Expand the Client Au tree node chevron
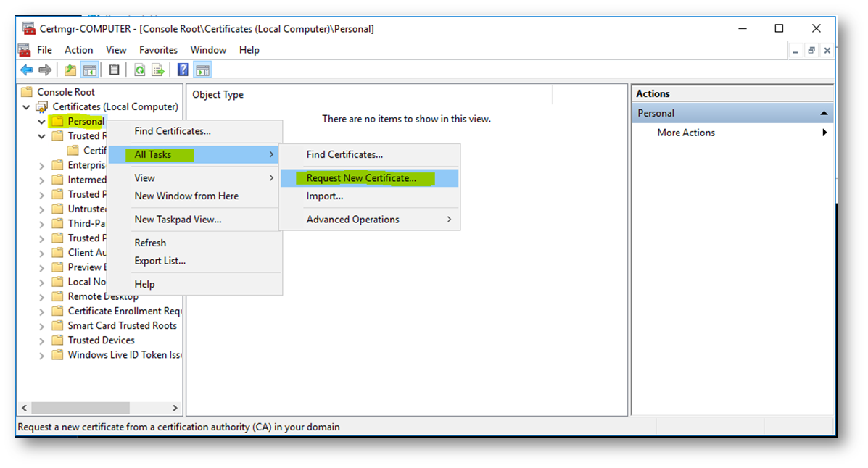The height and width of the screenshot is (468, 868). click(41, 254)
